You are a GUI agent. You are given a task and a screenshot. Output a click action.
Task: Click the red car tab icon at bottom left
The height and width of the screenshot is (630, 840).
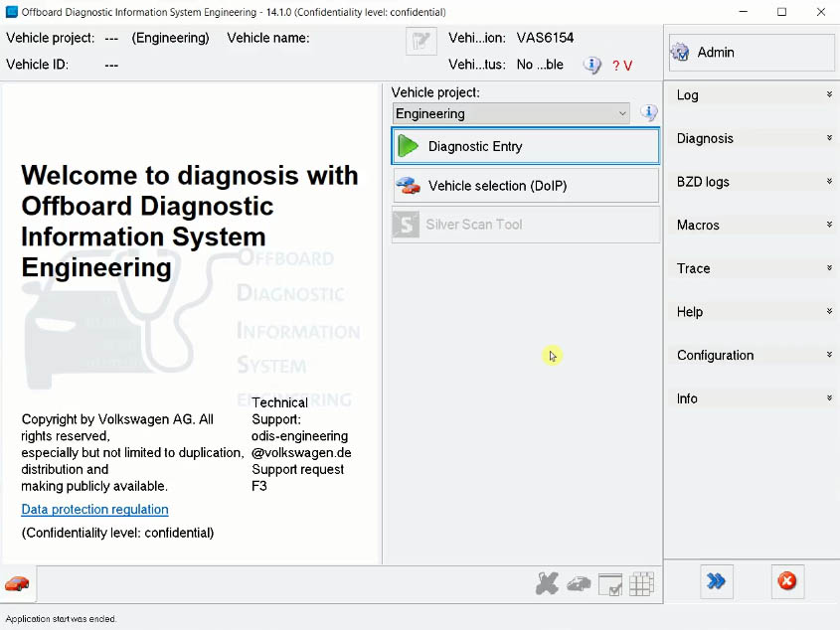click(17, 583)
